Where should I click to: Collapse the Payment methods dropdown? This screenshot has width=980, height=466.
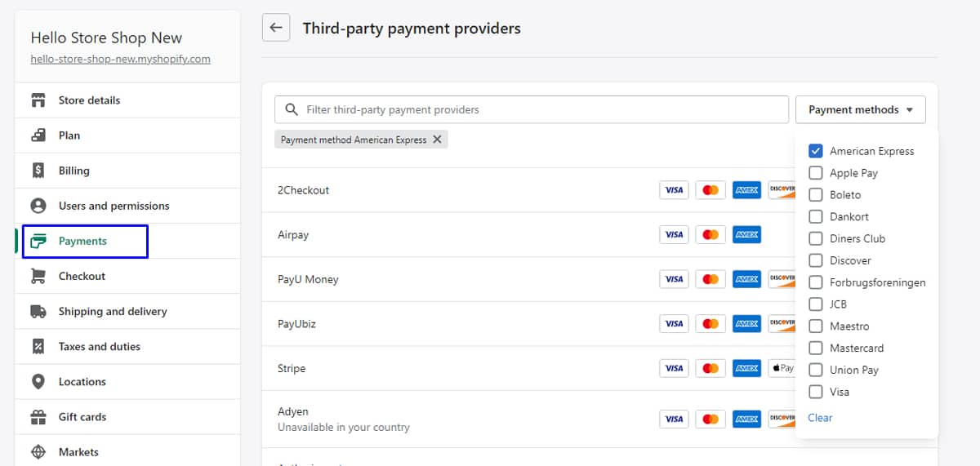pyautogui.click(x=861, y=109)
